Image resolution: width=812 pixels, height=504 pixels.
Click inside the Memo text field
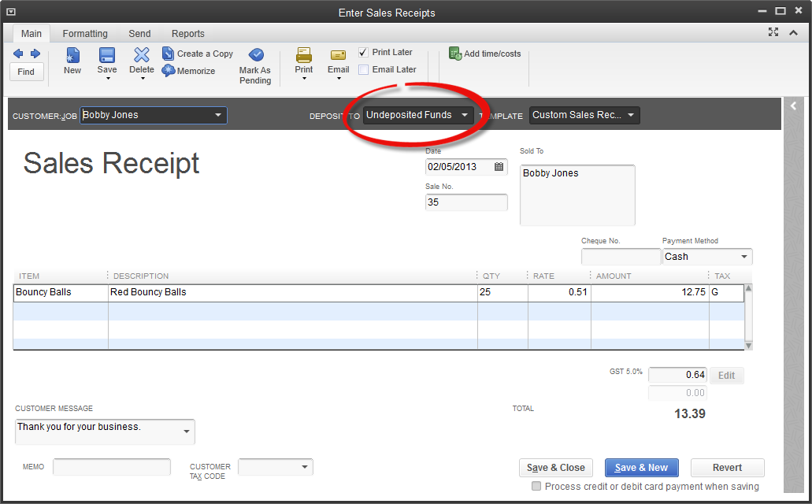(x=112, y=467)
